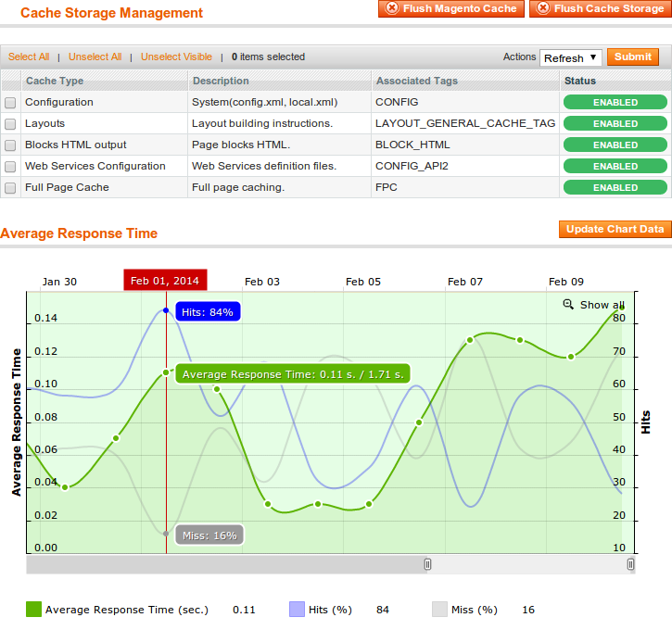Click the ENABLED status badge for Full Page Cache
Viewport: 672px width, 630px height.
(615, 187)
